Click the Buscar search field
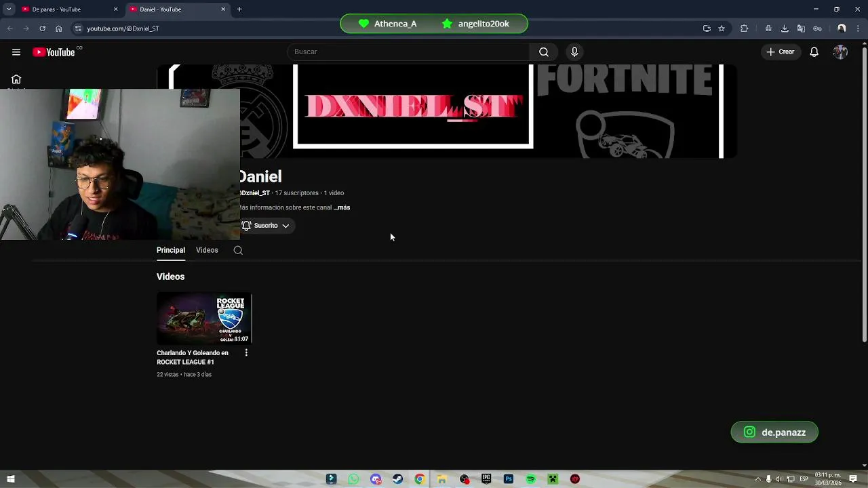The height and width of the screenshot is (488, 868). click(x=409, y=52)
